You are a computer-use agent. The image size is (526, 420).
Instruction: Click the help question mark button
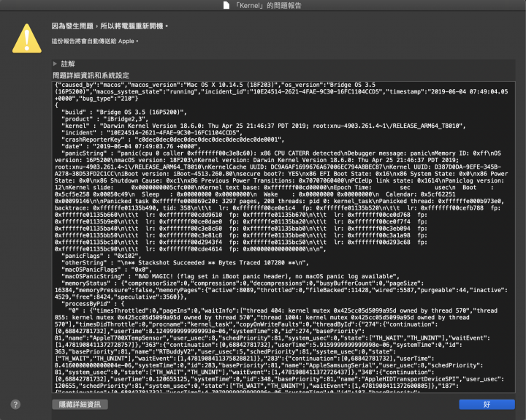pos(15,404)
